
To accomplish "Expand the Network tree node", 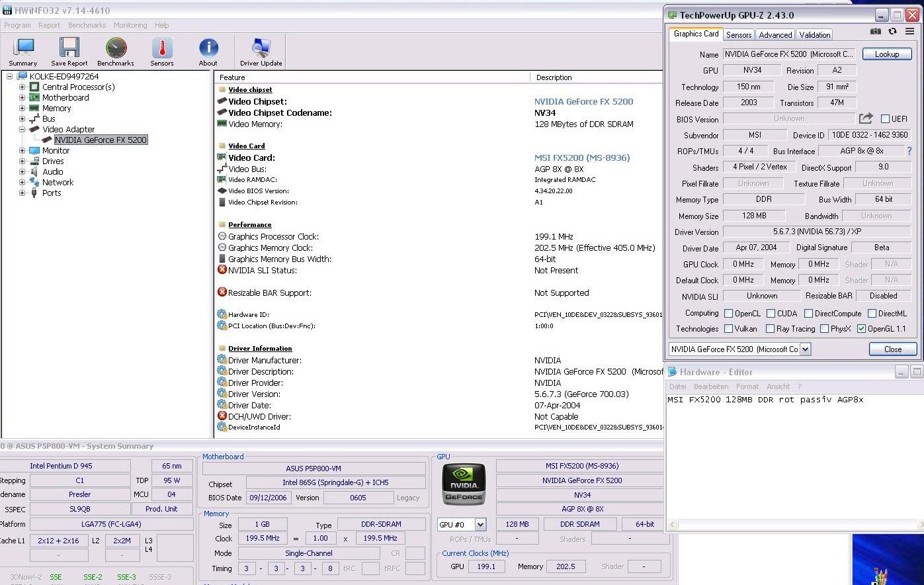I will click(x=22, y=182).
